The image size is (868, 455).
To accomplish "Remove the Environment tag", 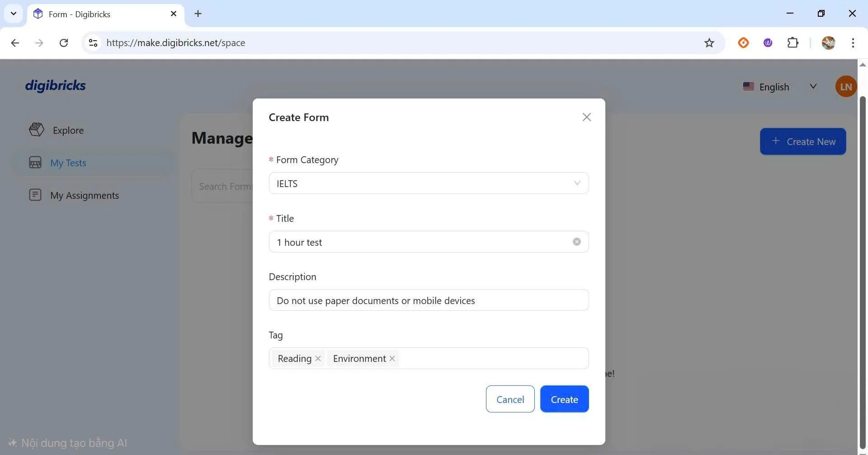I will click(x=392, y=358).
